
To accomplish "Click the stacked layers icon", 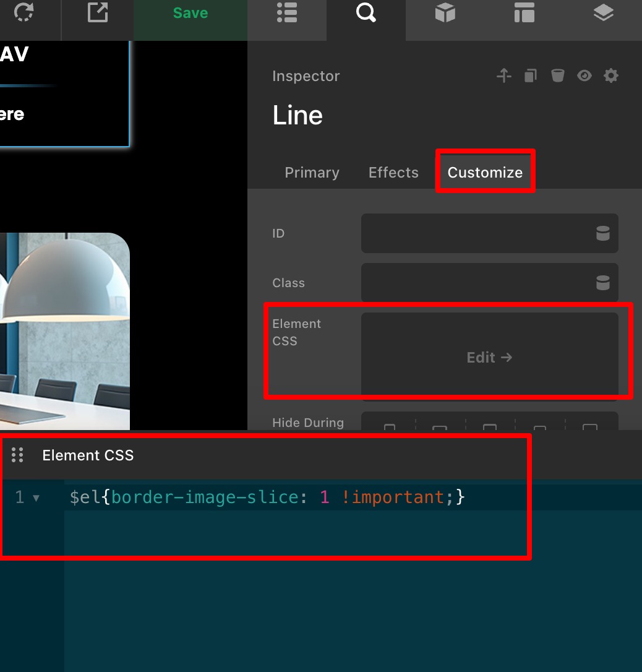I will click(x=603, y=13).
